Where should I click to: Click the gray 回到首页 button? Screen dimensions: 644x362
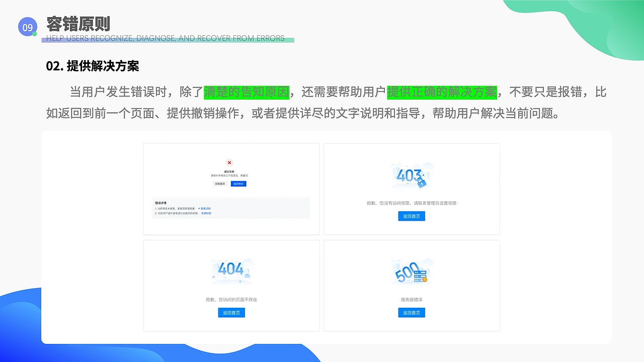pos(220,184)
